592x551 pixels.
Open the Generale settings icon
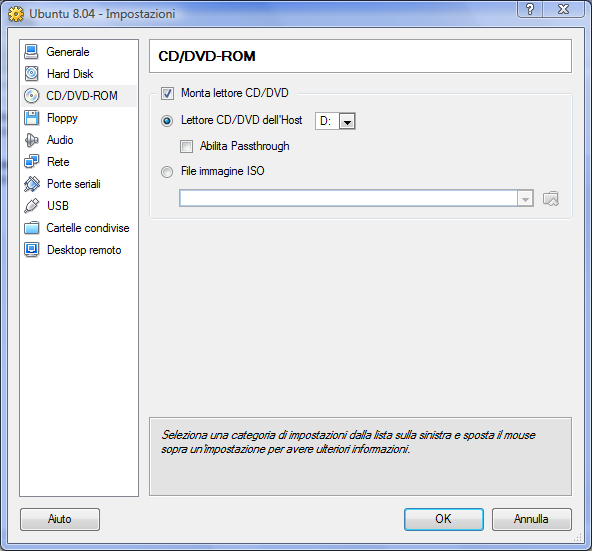point(31,52)
